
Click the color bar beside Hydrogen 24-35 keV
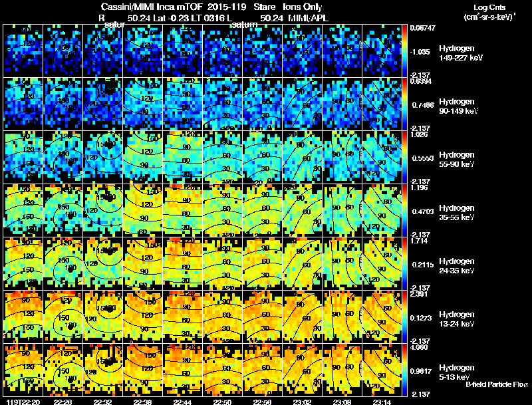click(404, 263)
